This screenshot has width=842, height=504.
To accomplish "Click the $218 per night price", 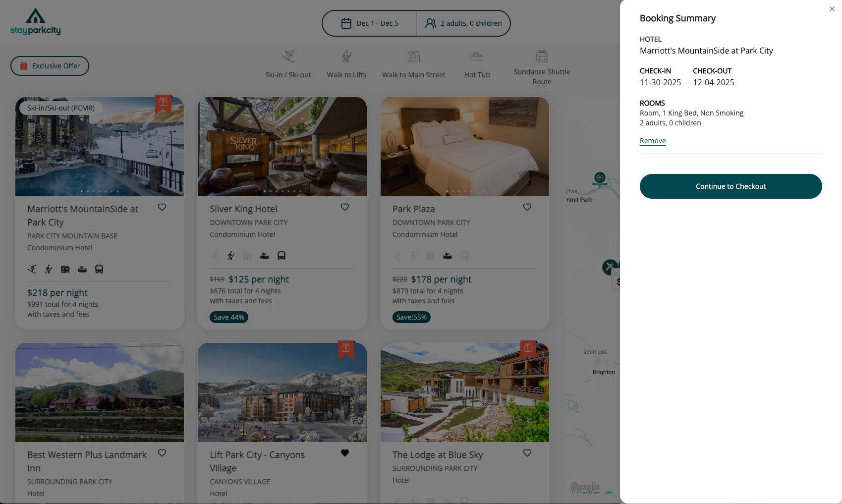I will point(57,293).
